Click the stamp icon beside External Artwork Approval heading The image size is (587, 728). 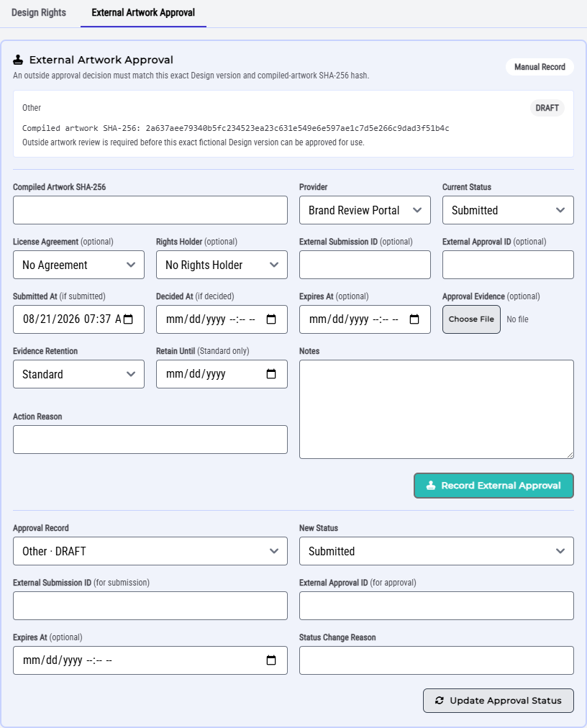pyautogui.click(x=18, y=60)
